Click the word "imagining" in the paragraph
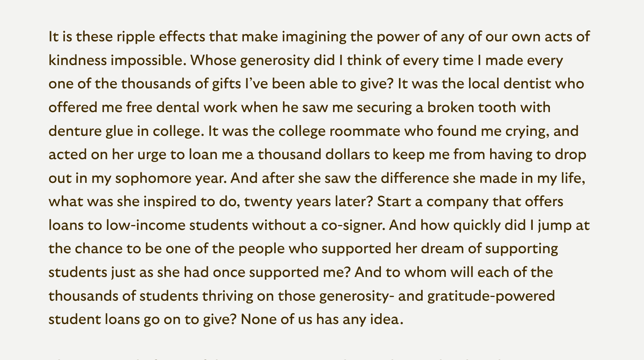The image size is (644, 360). 314,37
